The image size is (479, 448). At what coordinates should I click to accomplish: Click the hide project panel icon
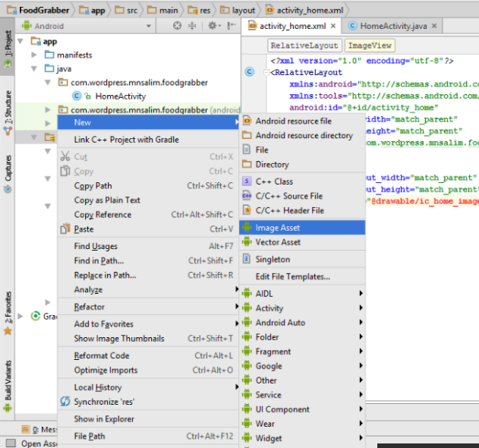[x=232, y=26]
